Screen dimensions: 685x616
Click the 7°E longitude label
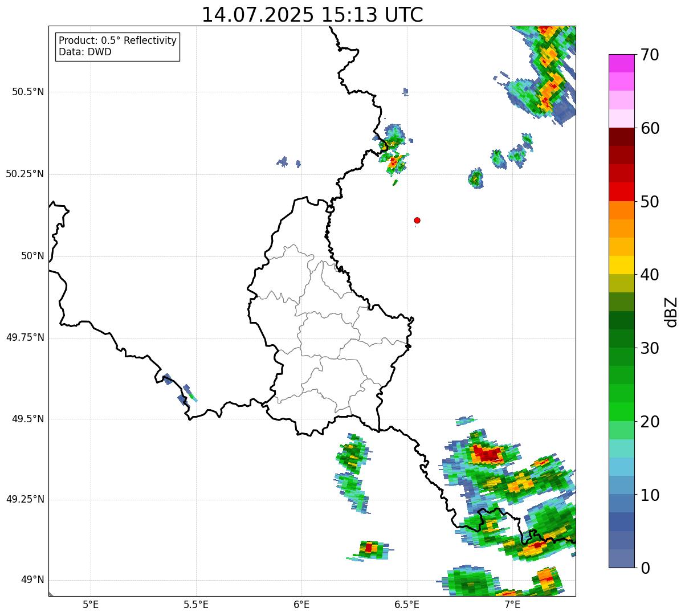512,604
